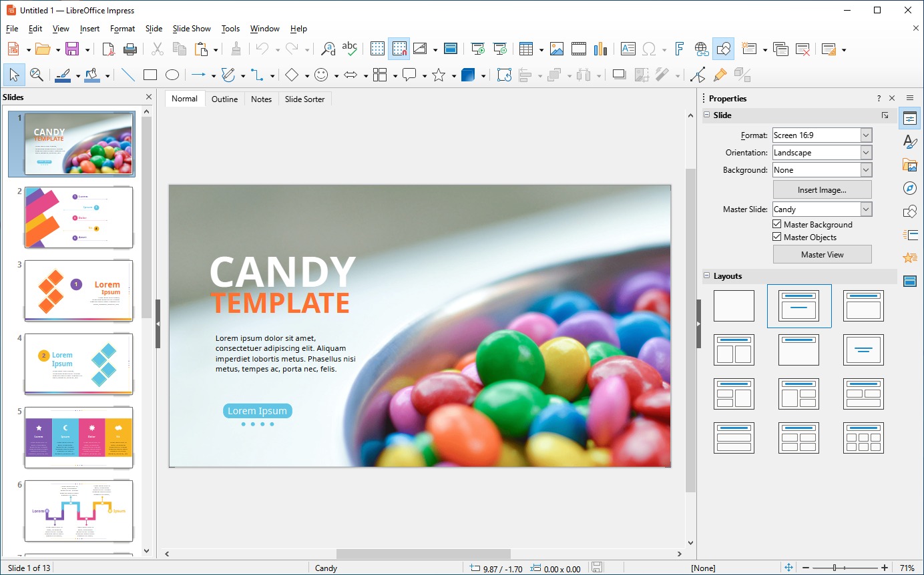The width and height of the screenshot is (924, 575).
Task: Switch to the Slide Sorter tab
Action: click(304, 99)
